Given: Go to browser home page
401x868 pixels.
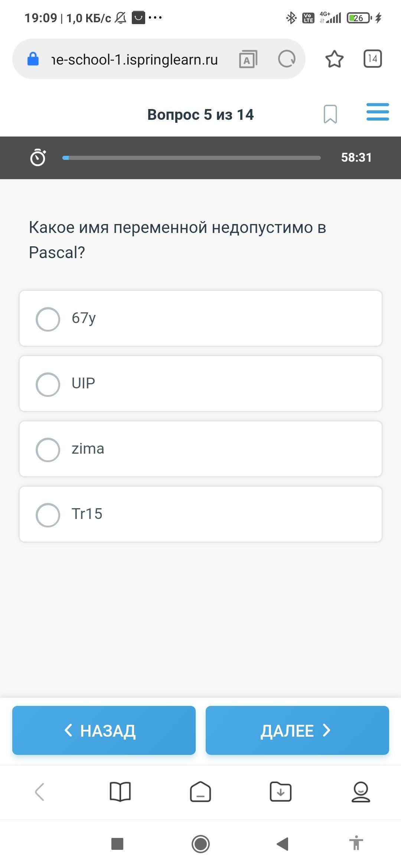Looking at the screenshot, I should [x=200, y=792].
